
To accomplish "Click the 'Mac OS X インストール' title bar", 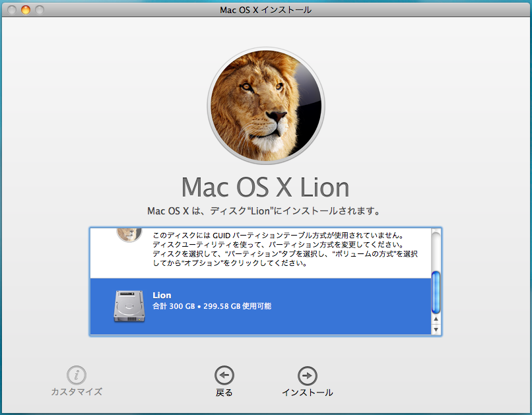I will pos(265,10).
